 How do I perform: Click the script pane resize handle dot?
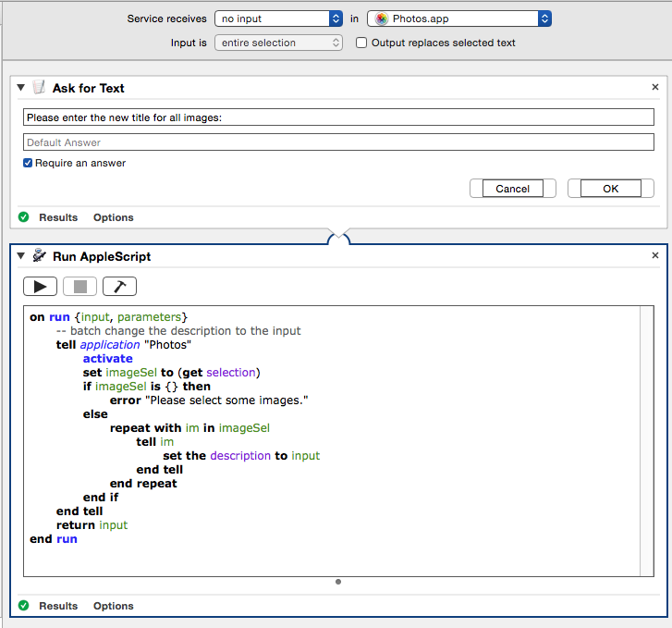click(x=338, y=582)
